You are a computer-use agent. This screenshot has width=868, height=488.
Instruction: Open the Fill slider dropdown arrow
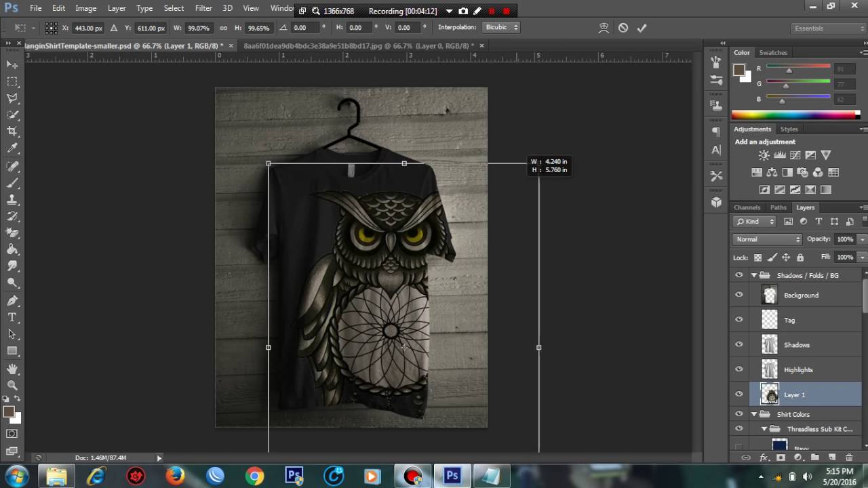pyautogui.click(x=862, y=258)
